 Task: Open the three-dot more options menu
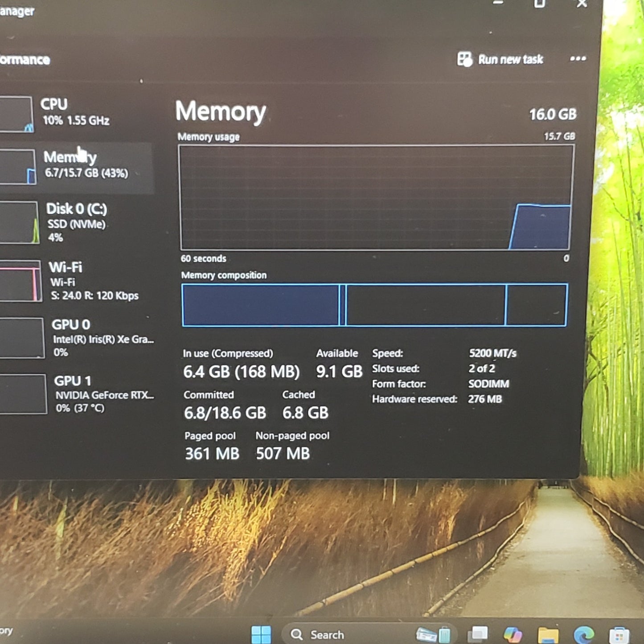578,59
